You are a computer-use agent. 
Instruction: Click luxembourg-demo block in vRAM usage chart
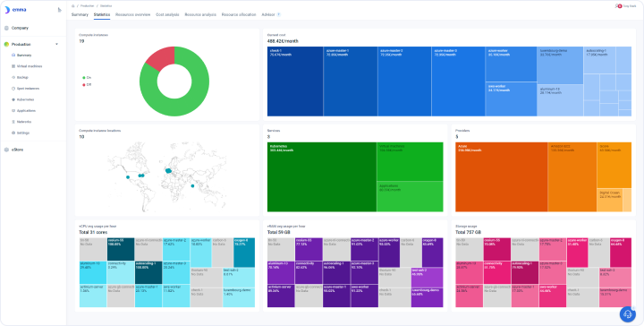pyautogui.click(x=427, y=297)
